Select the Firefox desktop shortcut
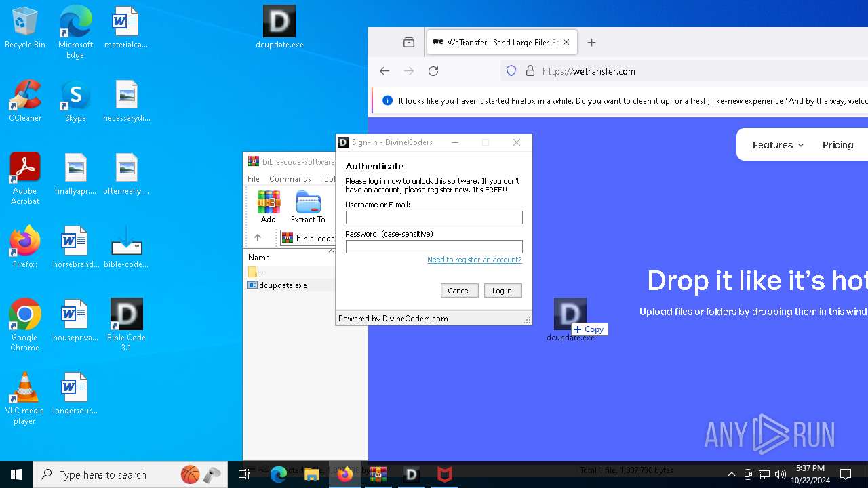This screenshot has width=868, height=488. (x=25, y=248)
